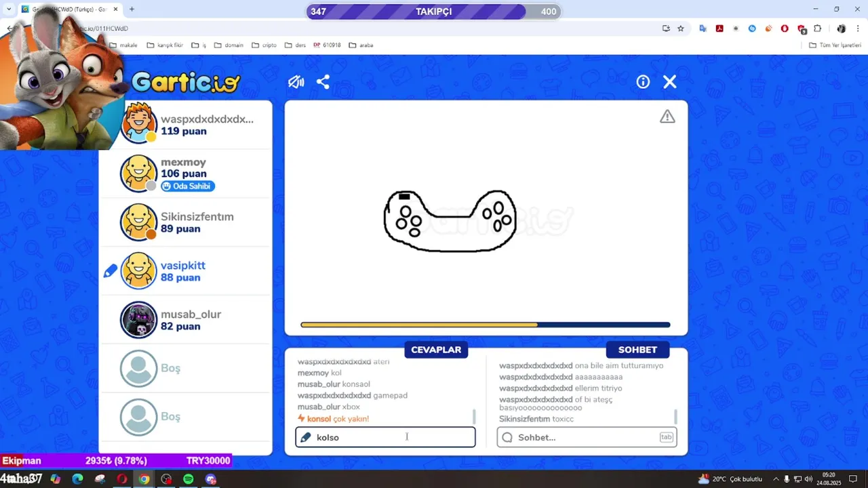Click waspxdxdxdx player avatar

pyautogui.click(x=139, y=123)
